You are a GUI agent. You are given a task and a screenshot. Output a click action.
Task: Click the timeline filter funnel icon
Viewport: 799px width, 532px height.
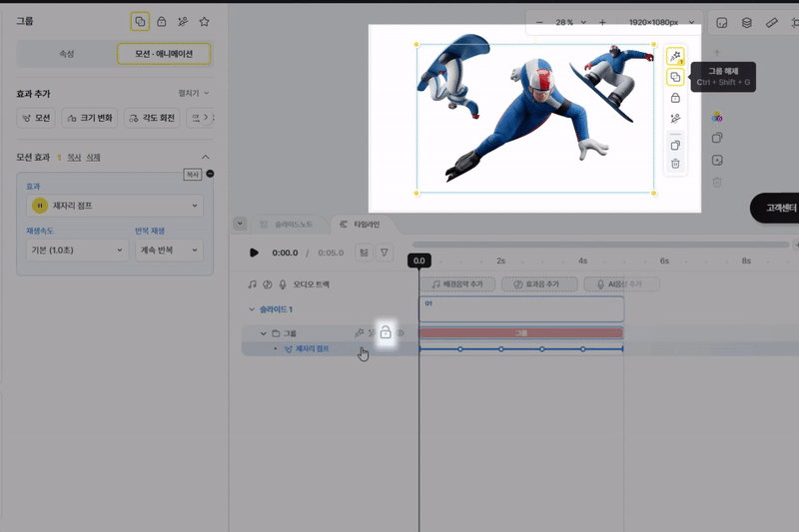tap(385, 253)
